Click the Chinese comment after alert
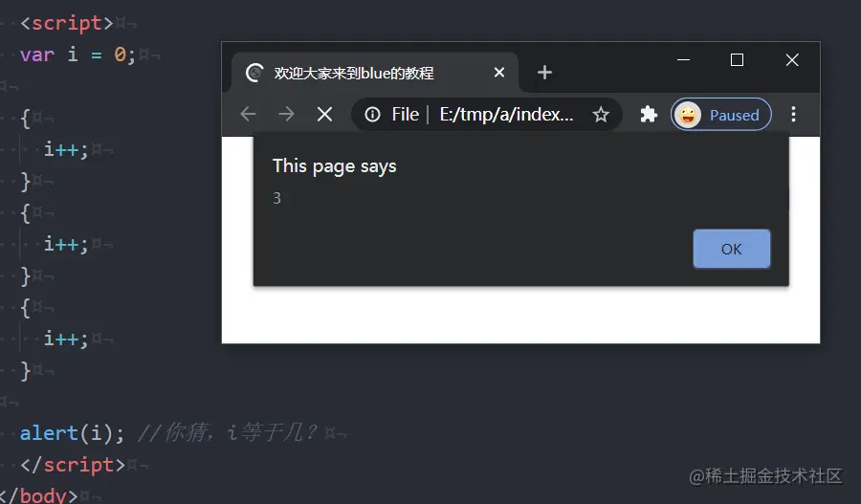 [x=227, y=432]
